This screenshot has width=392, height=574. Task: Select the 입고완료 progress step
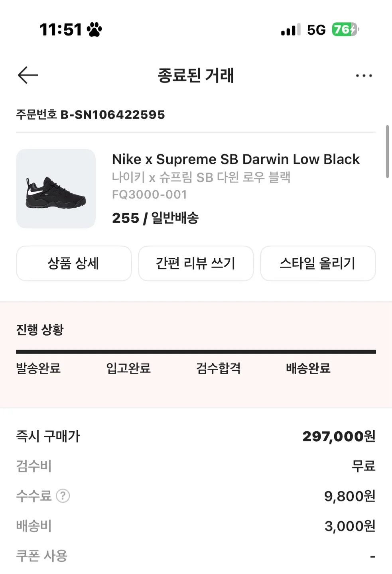(x=128, y=368)
